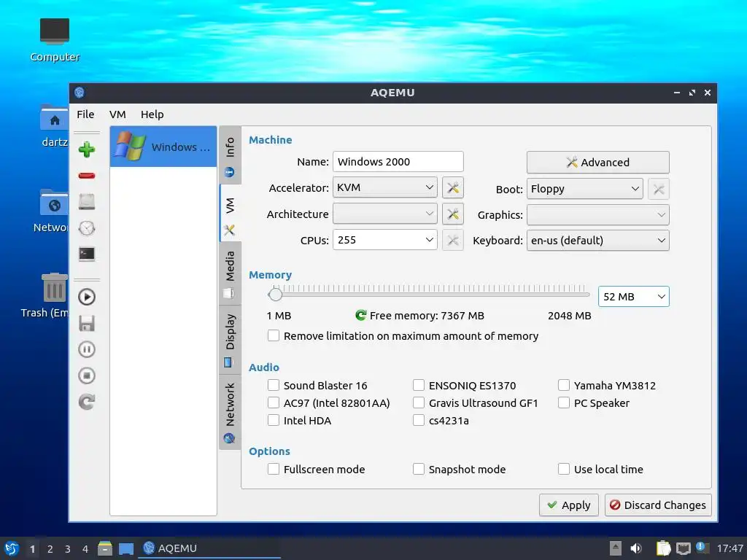Screen dimensions: 747x560
Task: Click the Boot order settings tools icon
Action: click(659, 189)
